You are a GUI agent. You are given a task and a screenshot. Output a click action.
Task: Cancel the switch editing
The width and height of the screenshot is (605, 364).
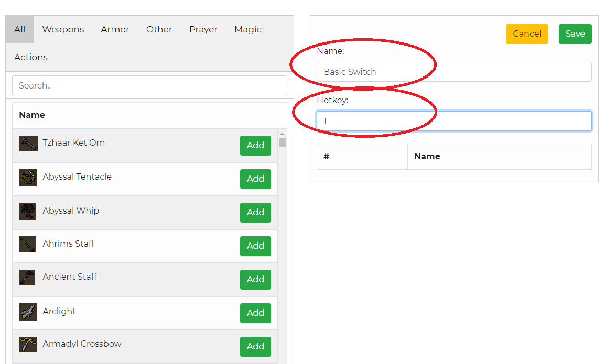click(x=527, y=34)
